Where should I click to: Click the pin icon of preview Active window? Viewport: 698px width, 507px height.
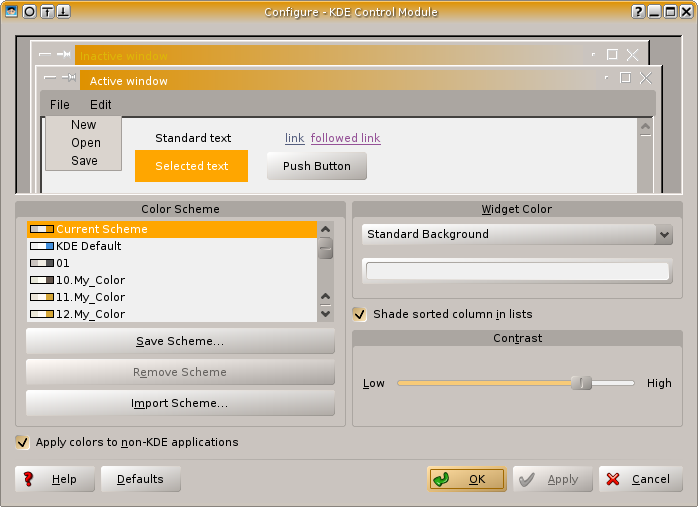69,77
